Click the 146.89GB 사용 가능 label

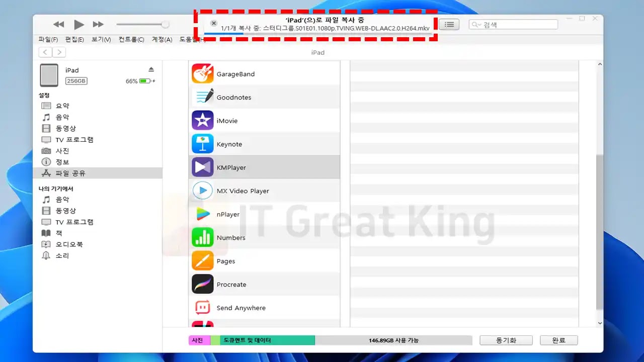[393, 340]
